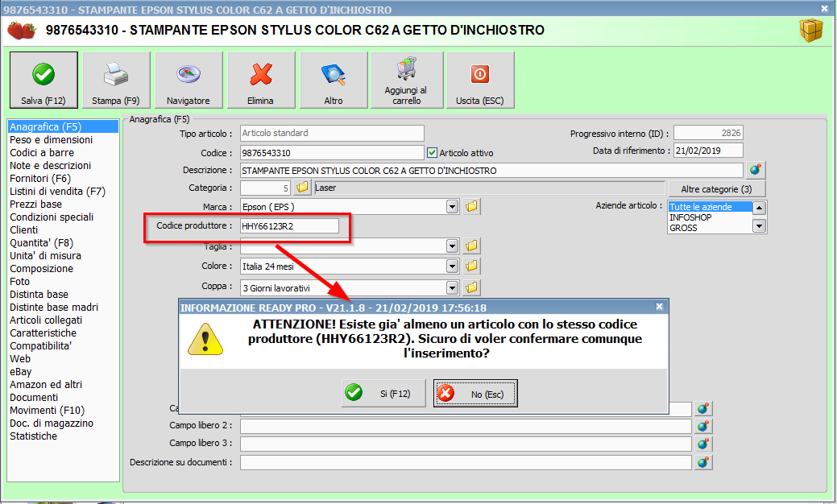Click globe icon beside Campo libero 2
The width and height of the screenshot is (837, 504).
[703, 426]
